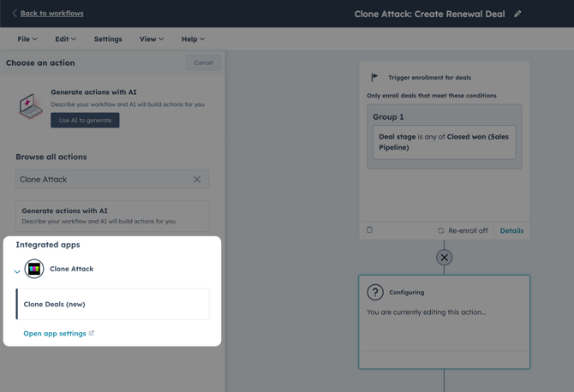
Task: Click the Cancel button
Action: (x=203, y=62)
